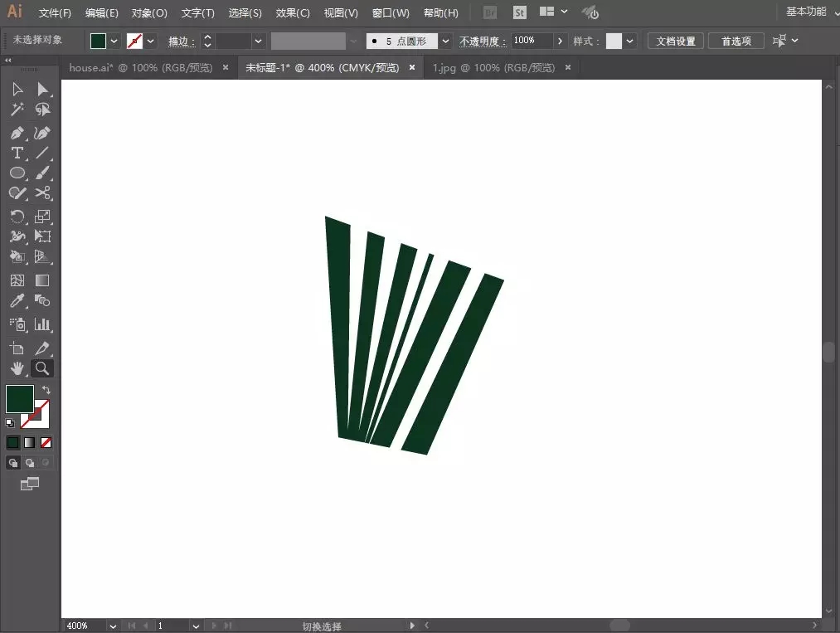This screenshot has height=633, width=840.
Task: Close the 未标题-1 document tab
Action: click(412, 67)
